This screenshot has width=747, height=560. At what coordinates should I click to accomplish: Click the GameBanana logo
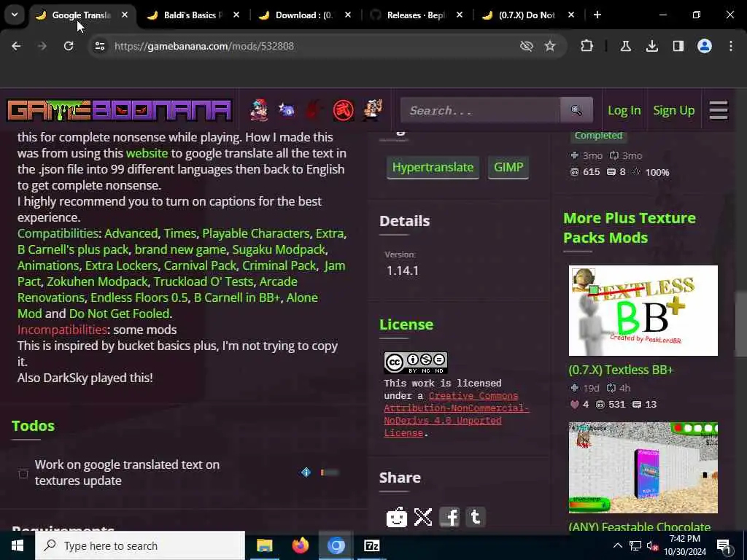[x=119, y=111]
